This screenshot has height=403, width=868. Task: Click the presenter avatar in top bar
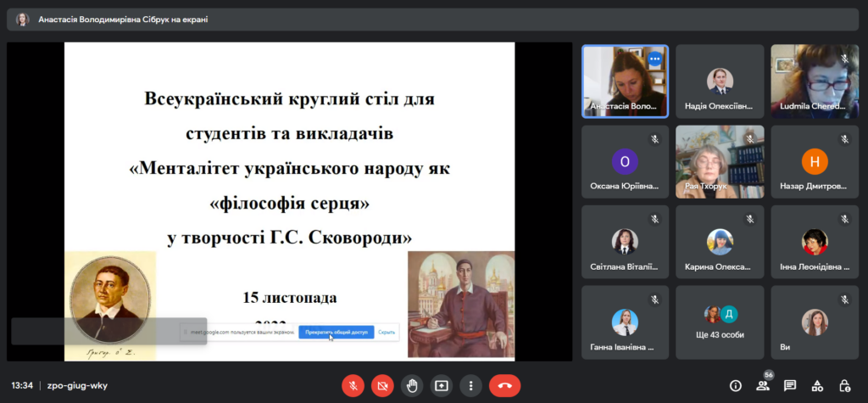pyautogui.click(x=22, y=19)
